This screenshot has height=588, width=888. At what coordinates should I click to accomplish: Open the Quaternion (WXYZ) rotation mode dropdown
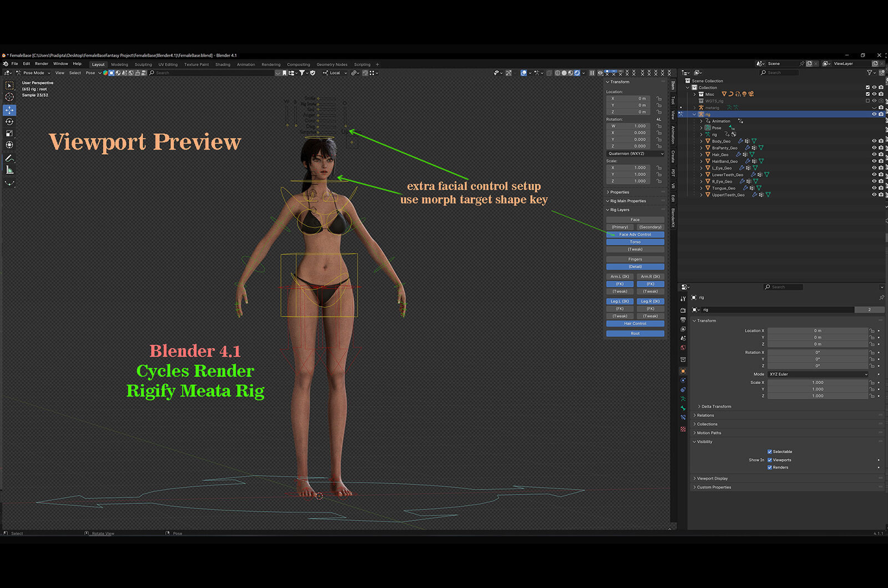pyautogui.click(x=635, y=154)
